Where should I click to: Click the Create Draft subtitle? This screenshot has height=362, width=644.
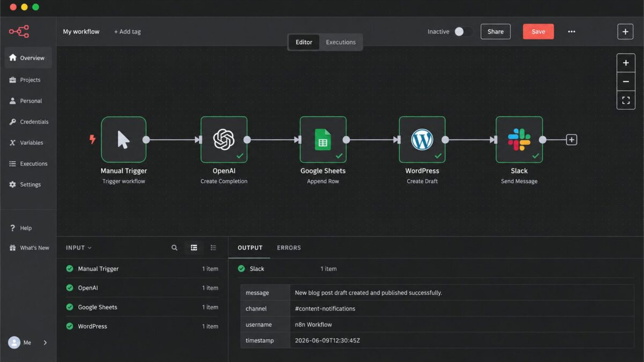pyautogui.click(x=422, y=181)
